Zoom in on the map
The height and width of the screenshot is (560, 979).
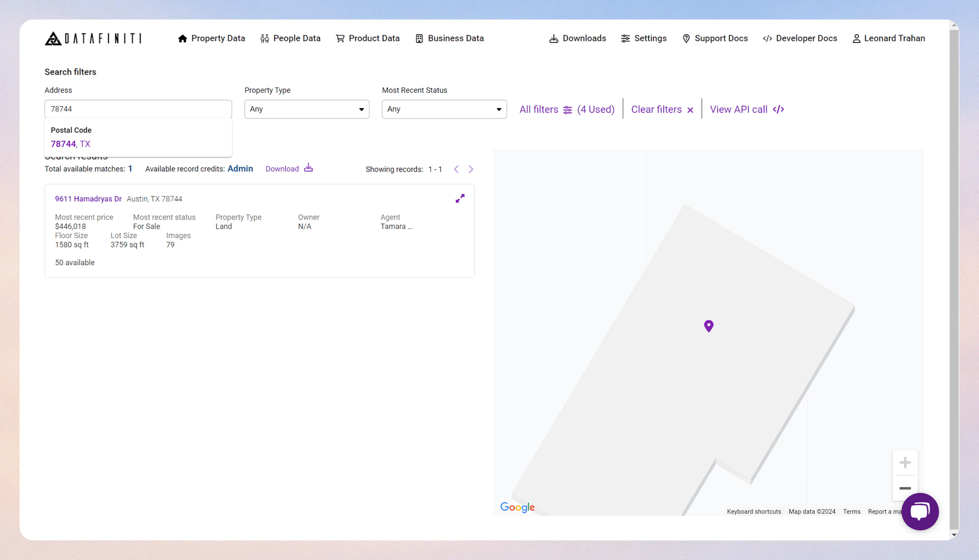pyautogui.click(x=905, y=463)
